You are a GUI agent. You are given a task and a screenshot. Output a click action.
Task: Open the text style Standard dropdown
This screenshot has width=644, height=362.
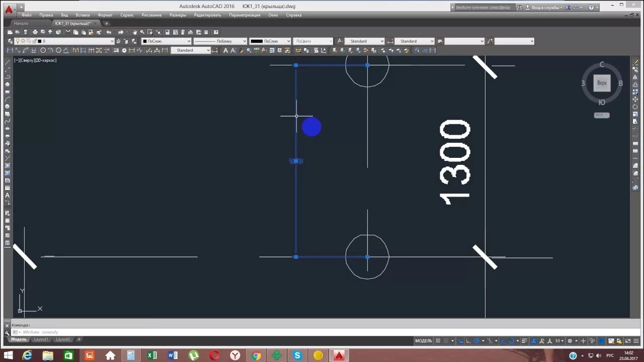(364, 41)
